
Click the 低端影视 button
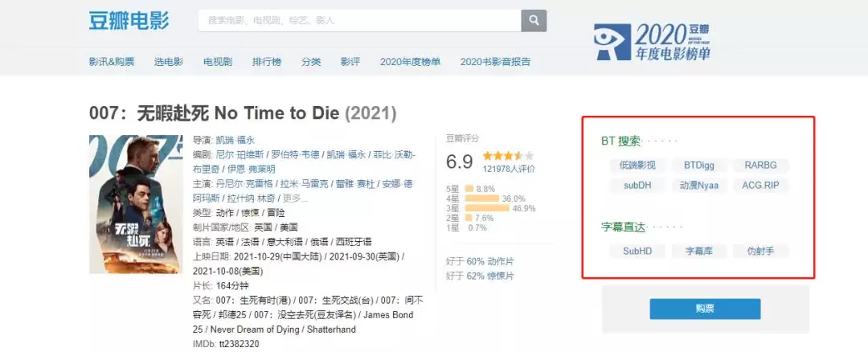click(637, 166)
